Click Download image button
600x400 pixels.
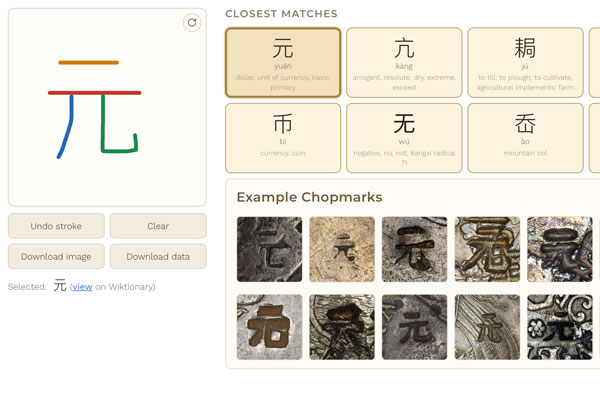pyautogui.click(x=56, y=256)
